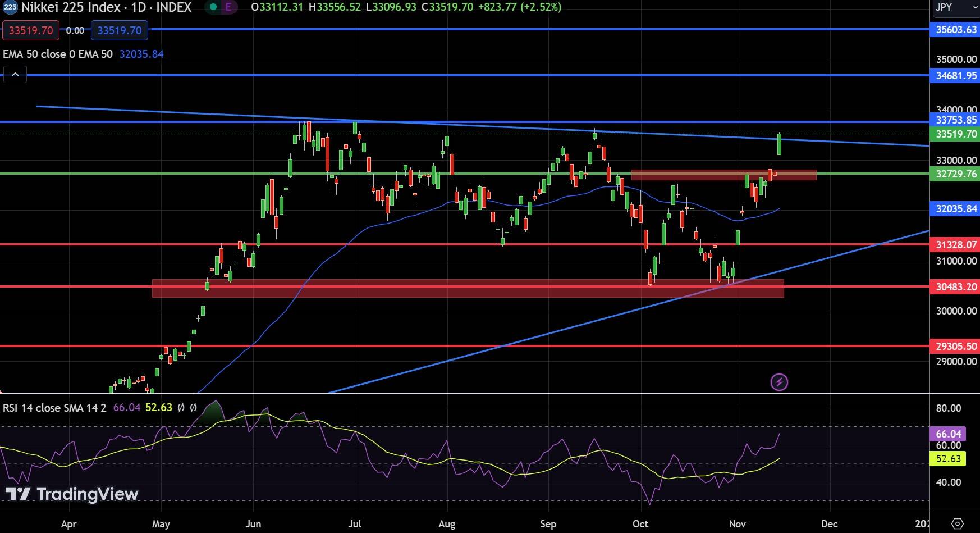The width and height of the screenshot is (980, 533).
Task: Select the latest green candle in November
Action: [780, 144]
